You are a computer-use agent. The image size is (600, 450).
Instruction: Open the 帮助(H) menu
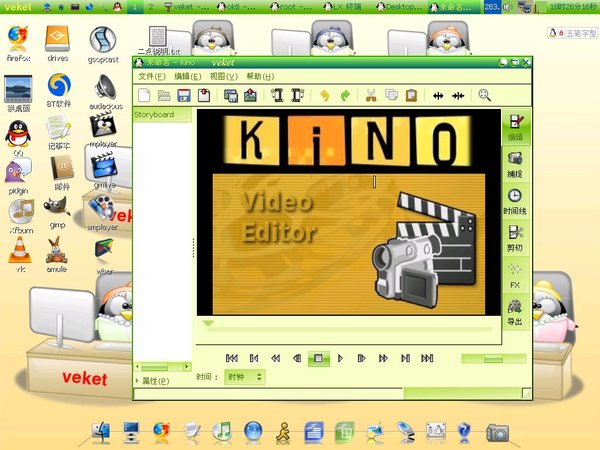(260, 77)
